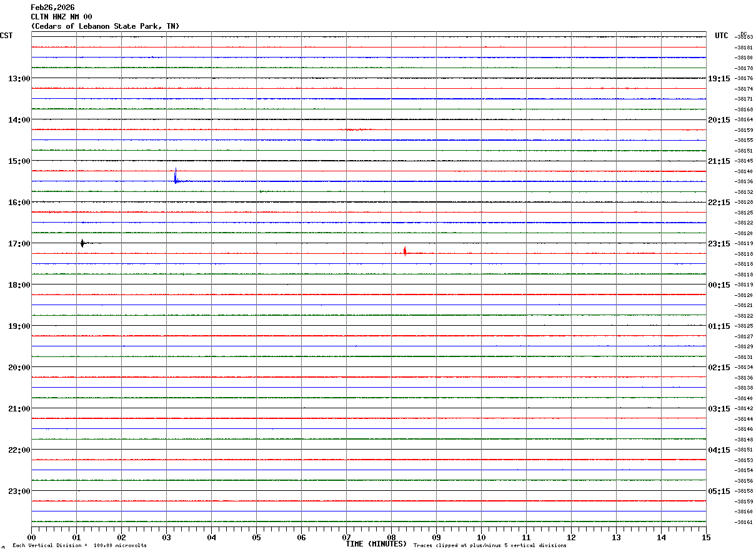Click the Traces clipped footer note
This screenshot has width=756, height=554.
pyautogui.click(x=490, y=546)
